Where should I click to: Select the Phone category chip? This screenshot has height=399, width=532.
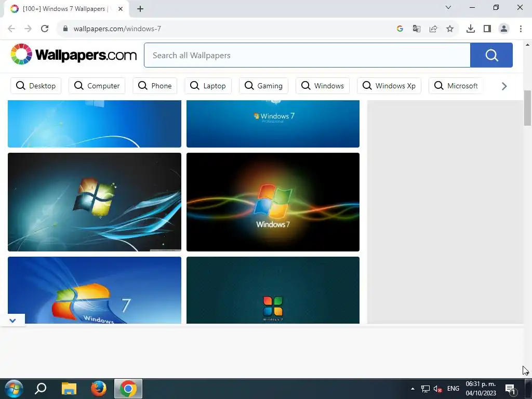tap(155, 86)
